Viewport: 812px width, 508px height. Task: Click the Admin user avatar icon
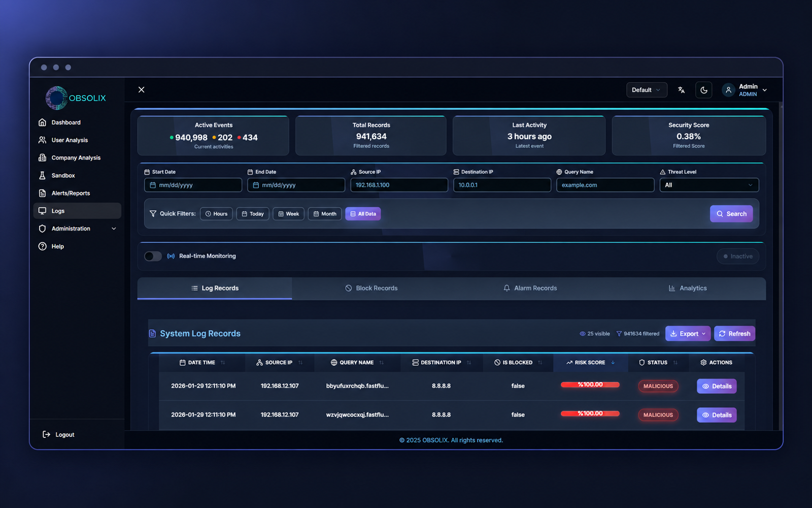pos(728,90)
